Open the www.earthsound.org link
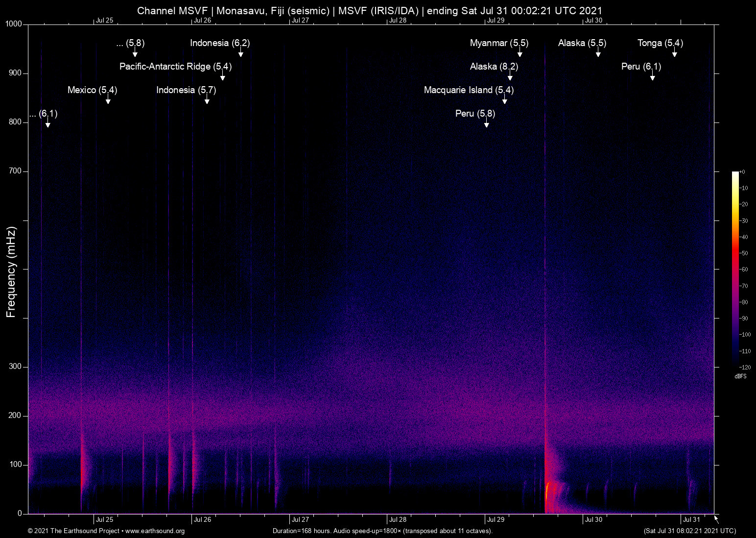 coord(155,531)
